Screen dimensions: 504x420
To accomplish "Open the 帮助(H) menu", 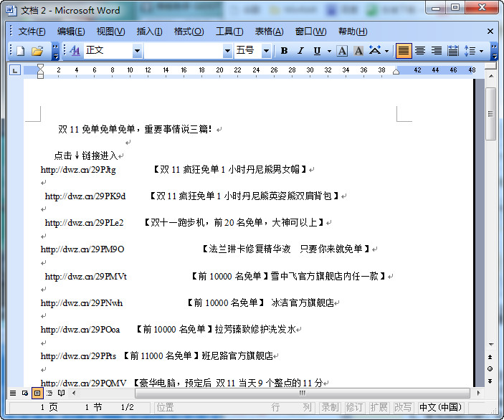I will 353,32.
